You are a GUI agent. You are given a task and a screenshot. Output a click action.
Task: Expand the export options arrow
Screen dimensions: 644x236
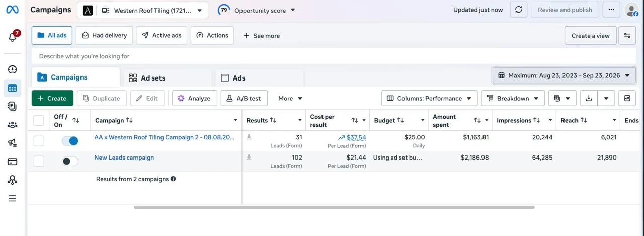606,98
